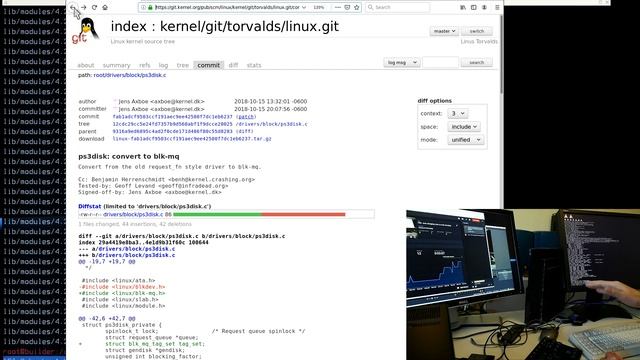Click the index link in page title
This screenshot has width=640, height=360.
point(129,27)
